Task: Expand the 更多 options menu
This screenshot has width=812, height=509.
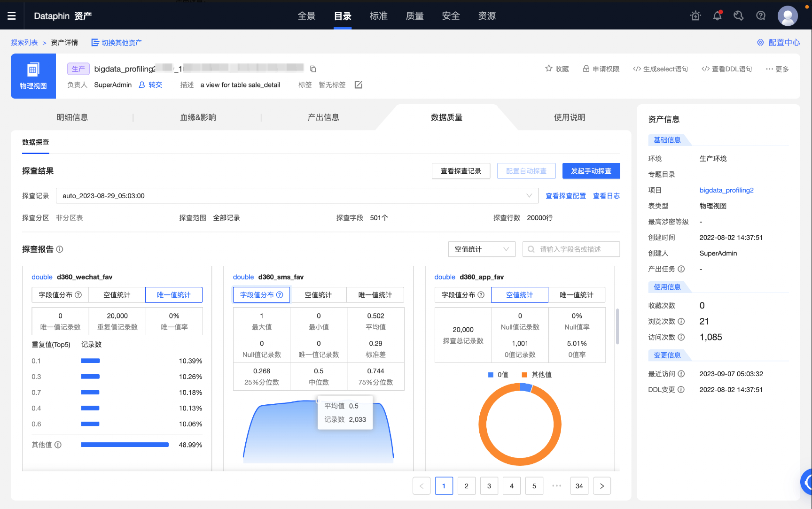Action: pyautogui.click(x=776, y=69)
